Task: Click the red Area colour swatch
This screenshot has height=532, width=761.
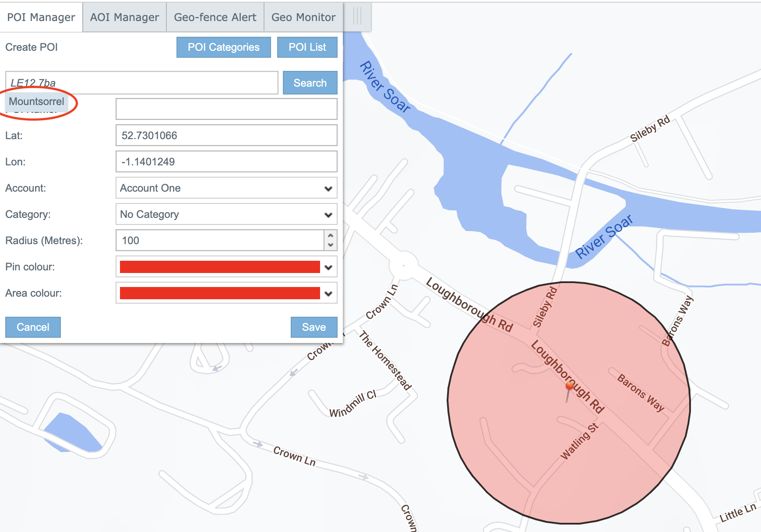Action: (x=220, y=293)
